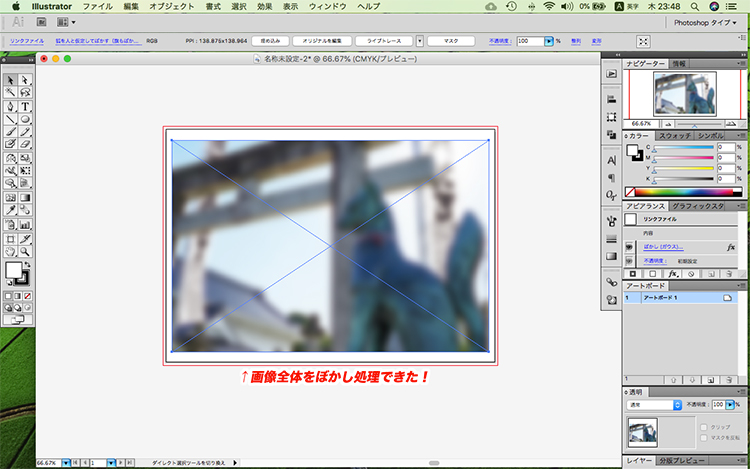The height and width of the screenshot is (469, 750).
Task: Select アートボード 1 row in Artboards panel
Action: click(680, 298)
